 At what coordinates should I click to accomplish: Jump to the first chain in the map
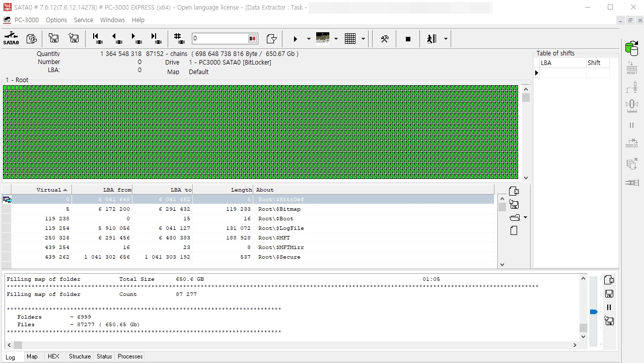click(98, 38)
